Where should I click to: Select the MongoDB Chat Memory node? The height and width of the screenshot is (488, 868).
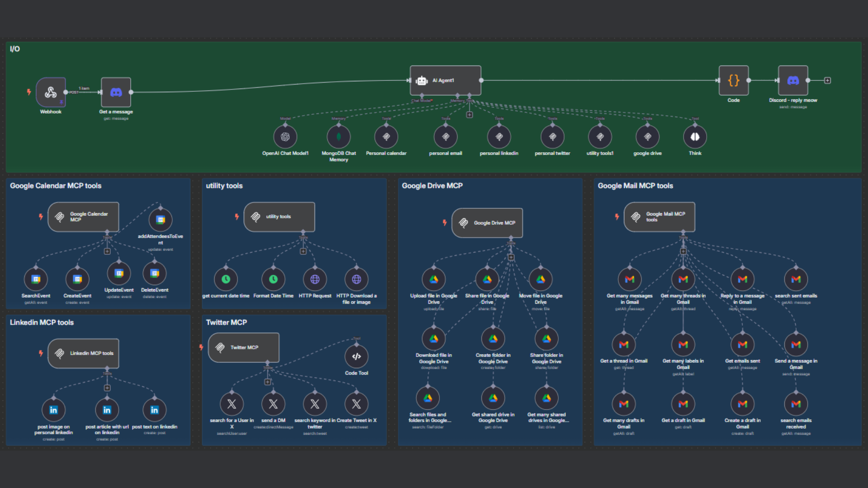339,137
